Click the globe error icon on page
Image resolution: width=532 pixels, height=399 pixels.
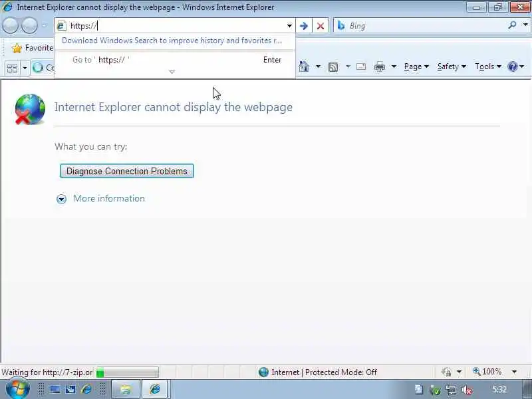tap(30, 109)
